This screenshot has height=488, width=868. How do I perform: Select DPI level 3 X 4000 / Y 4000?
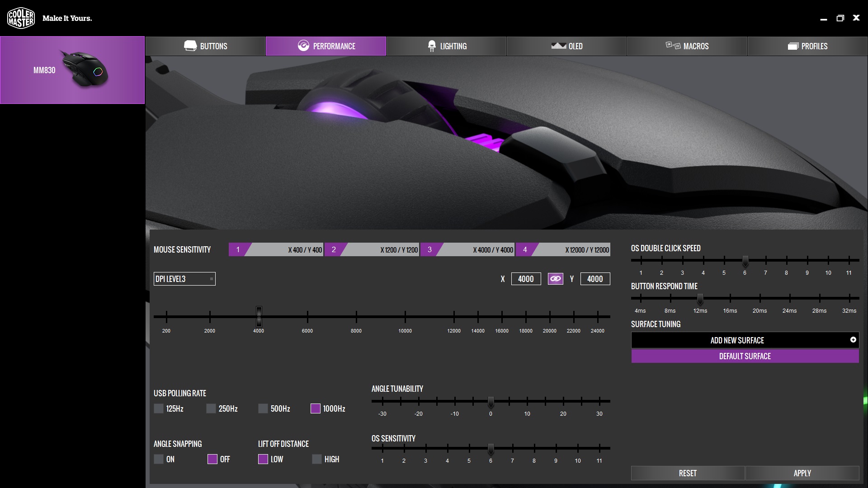click(467, 249)
